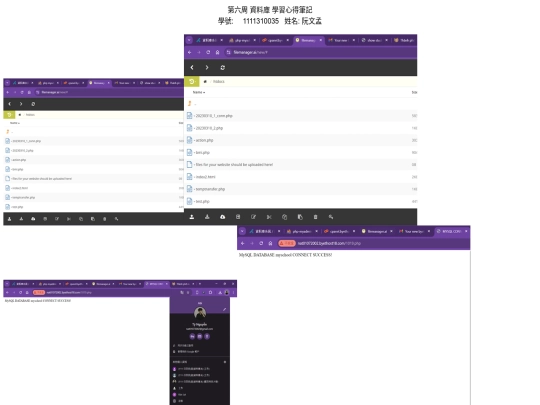540x405 pixels.
Task: Click Cut scissors icon in larger file manager toolbar
Action: (269, 217)
